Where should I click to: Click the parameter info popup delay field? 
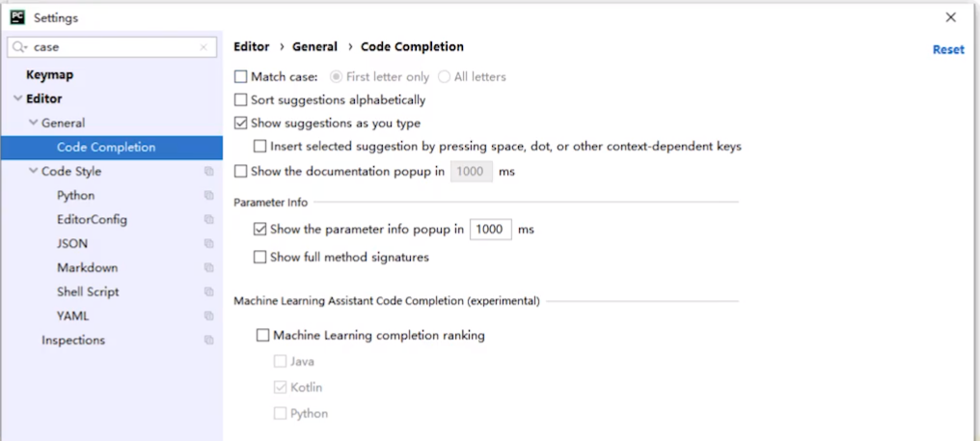[491, 230]
